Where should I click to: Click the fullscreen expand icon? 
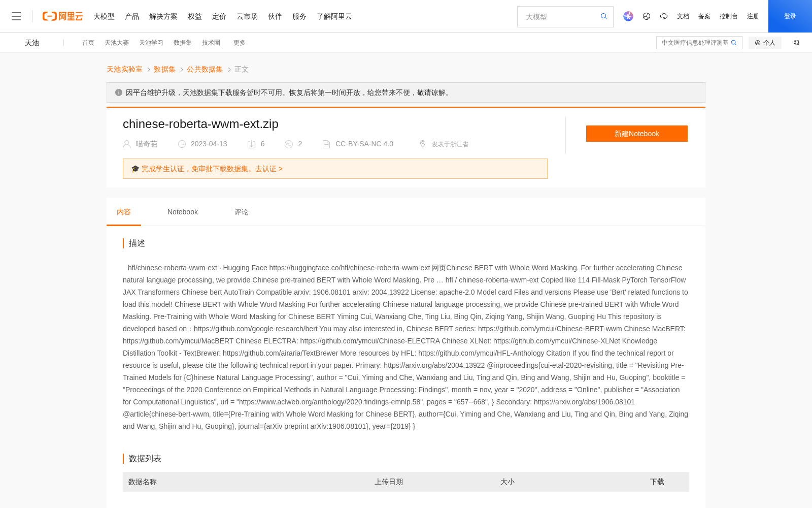797,43
